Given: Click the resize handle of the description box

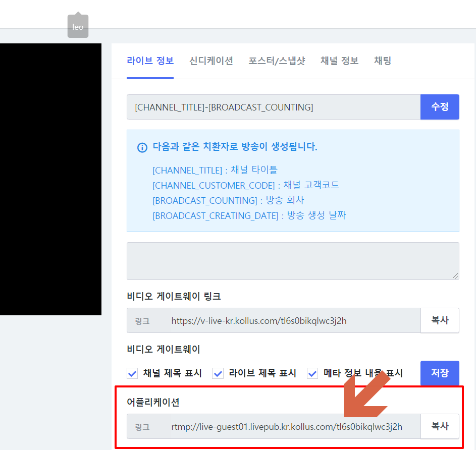Looking at the screenshot, I should click(x=455, y=276).
